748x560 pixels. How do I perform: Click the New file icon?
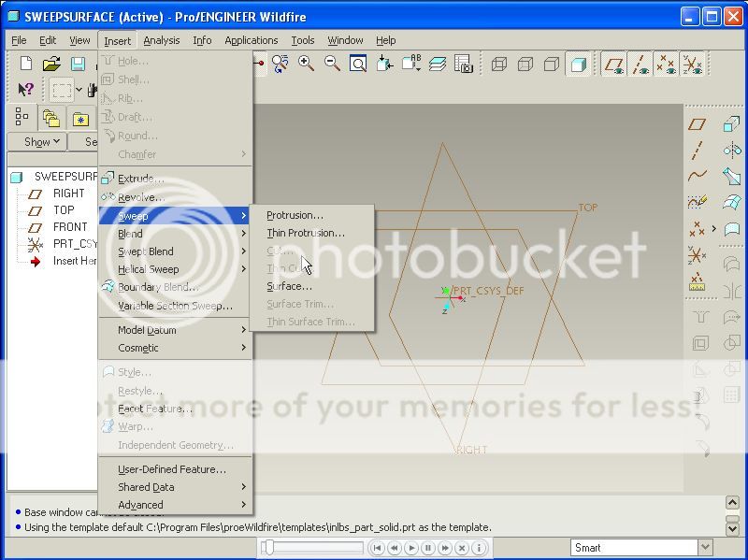click(x=26, y=64)
